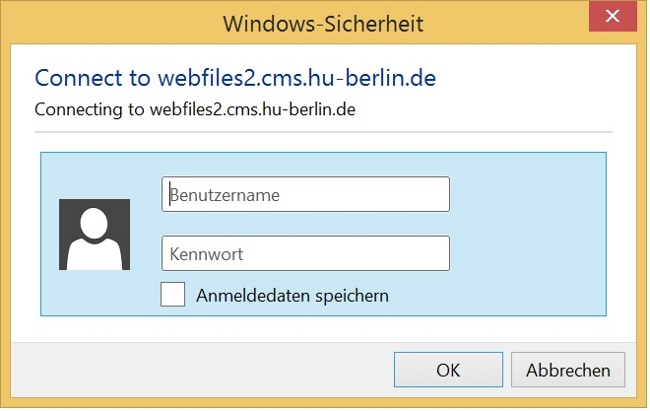This screenshot has width=650, height=411.
Task: Focus the Benutzername input field
Action: point(305,195)
